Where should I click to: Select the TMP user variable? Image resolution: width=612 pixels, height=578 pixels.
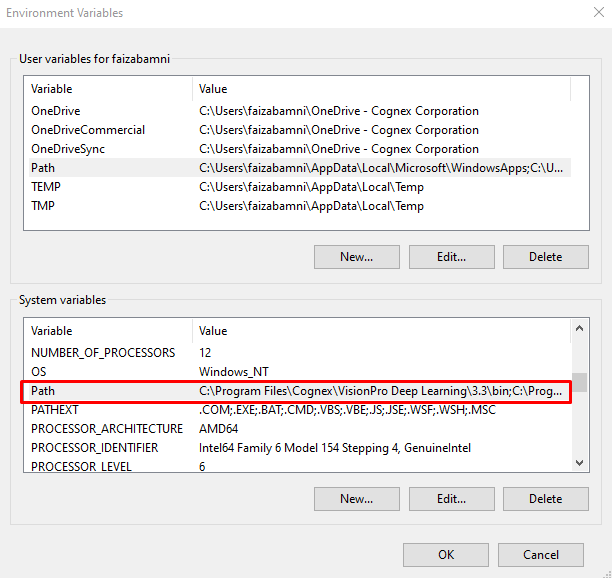[x=44, y=206]
